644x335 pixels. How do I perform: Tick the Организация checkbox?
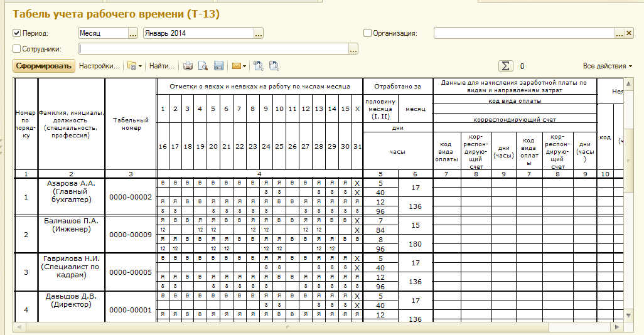pyautogui.click(x=368, y=33)
